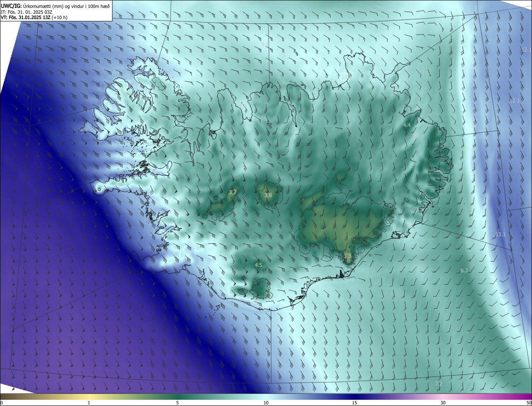Click the colour scale tick labelled 50
532x406 pixels.
point(529,403)
